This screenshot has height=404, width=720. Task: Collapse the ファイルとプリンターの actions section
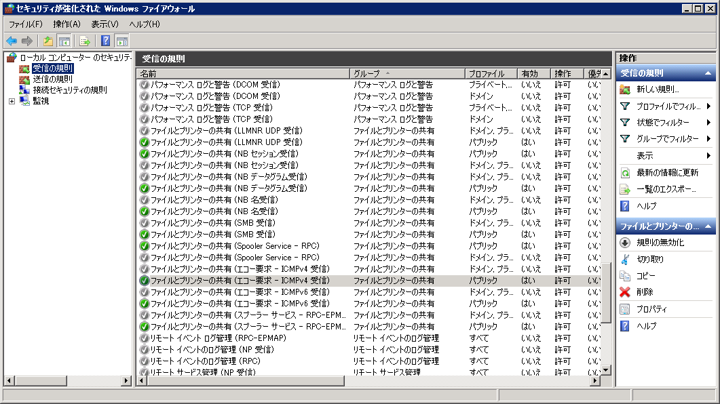pos(708,226)
